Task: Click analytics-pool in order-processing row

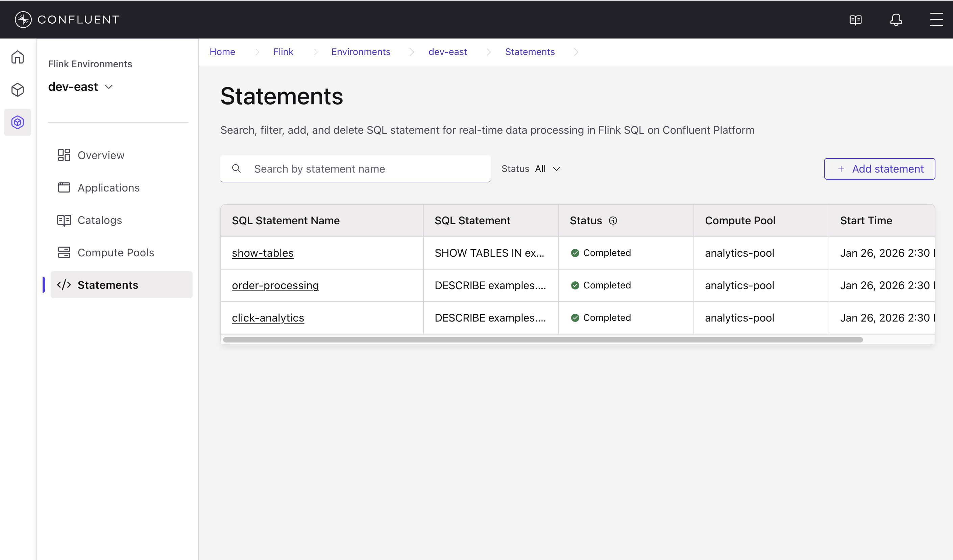Action: (x=739, y=286)
